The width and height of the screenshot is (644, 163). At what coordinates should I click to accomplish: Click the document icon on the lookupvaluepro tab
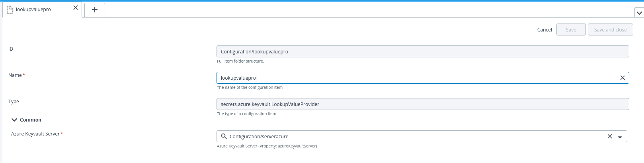[10, 9]
